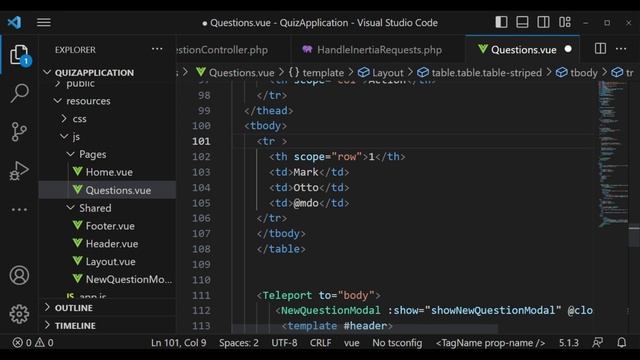Image resolution: width=640 pixels, height=360 pixels.
Task: Open the Source Control view
Action: 19,131
